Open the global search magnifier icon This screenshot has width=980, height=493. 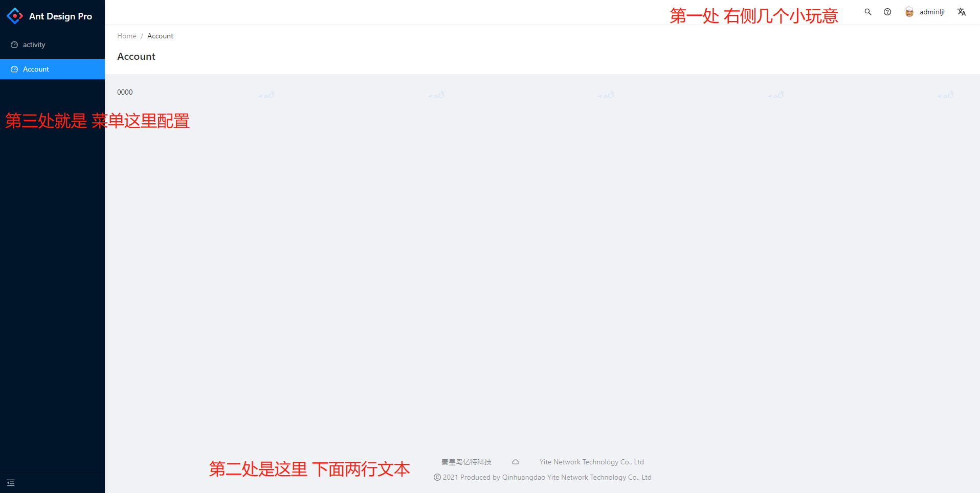pos(867,12)
